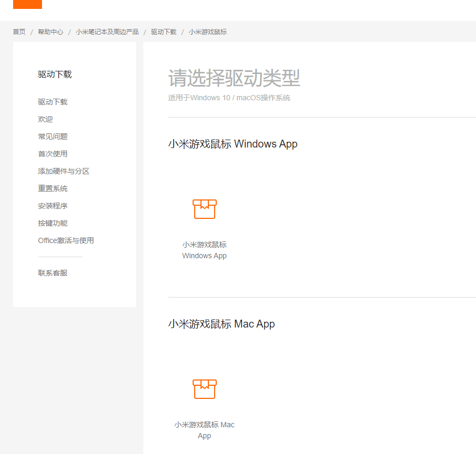Open 添加硬件与分区 sidebar entry
Image resolution: width=476 pixels, height=454 pixels.
point(64,171)
